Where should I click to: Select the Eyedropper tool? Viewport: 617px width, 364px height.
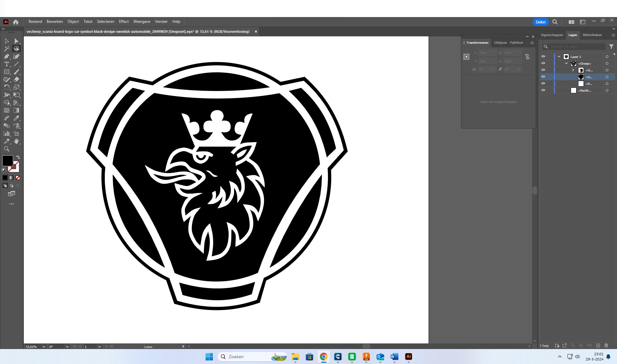pos(16,118)
